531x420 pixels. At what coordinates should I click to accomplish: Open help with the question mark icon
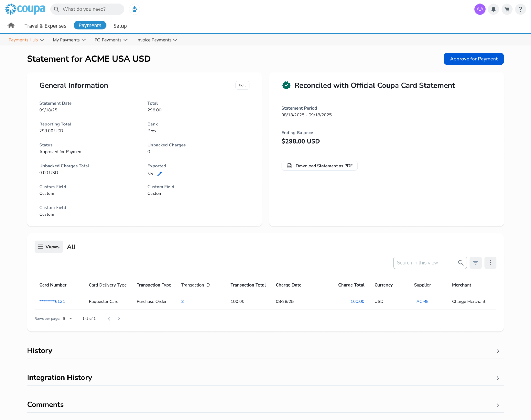pyautogui.click(x=520, y=9)
